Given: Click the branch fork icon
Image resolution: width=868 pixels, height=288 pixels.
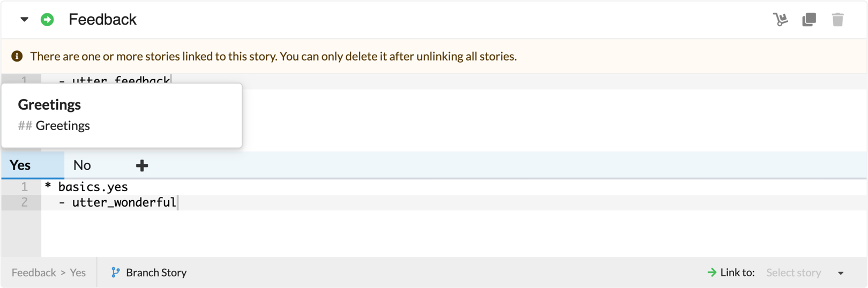Looking at the screenshot, I should (x=115, y=272).
